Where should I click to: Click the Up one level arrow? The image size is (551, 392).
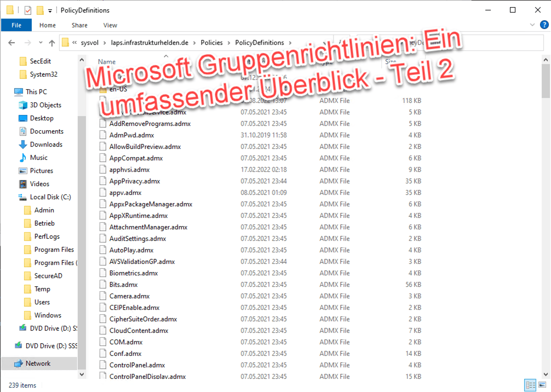coord(52,43)
